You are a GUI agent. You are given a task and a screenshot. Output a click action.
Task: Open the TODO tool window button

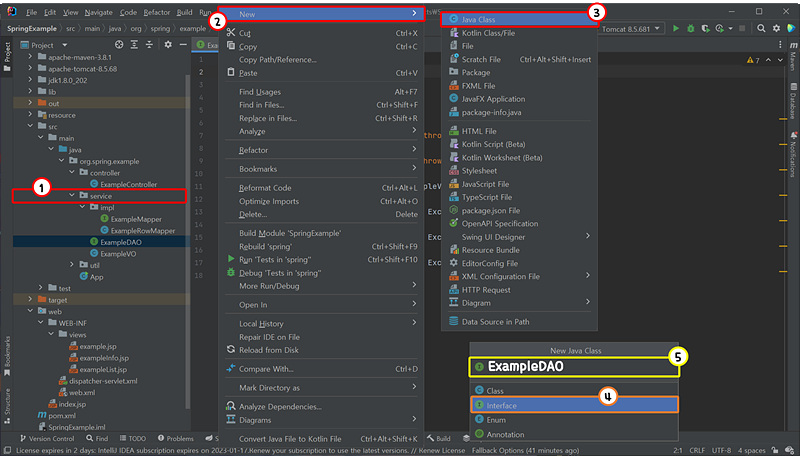(133, 438)
